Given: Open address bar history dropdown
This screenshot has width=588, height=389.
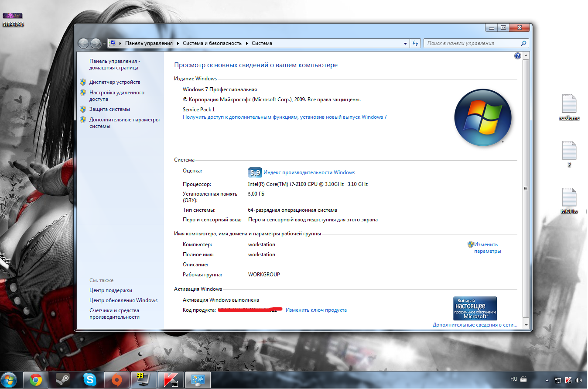Looking at the screenshot, I should [405, 43].
